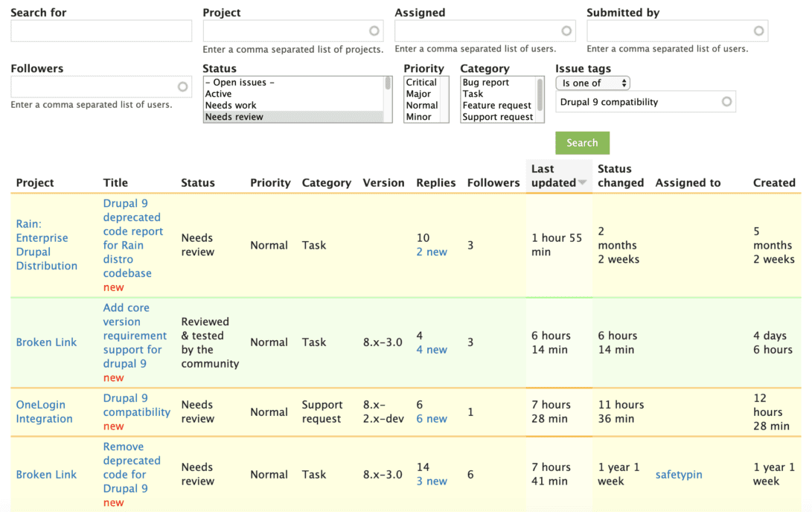812x512 pixels.
Task: Open the "Remove deprecated code for Drupal 9" issue
Action: 132,467
